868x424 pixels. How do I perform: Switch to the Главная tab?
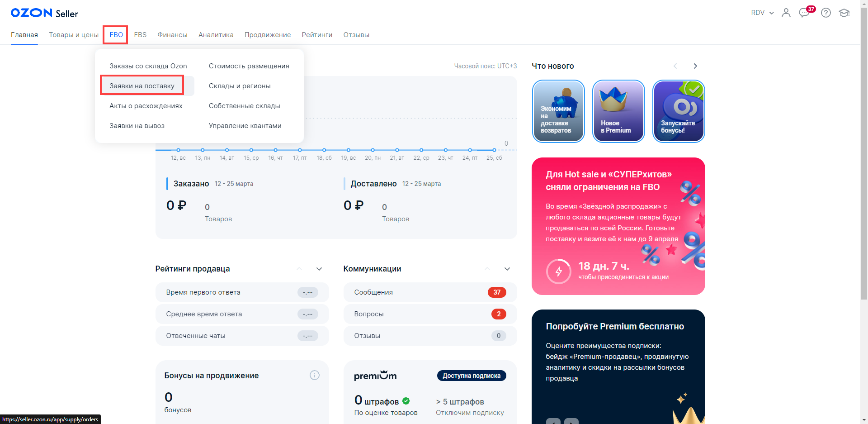point(24,35)
